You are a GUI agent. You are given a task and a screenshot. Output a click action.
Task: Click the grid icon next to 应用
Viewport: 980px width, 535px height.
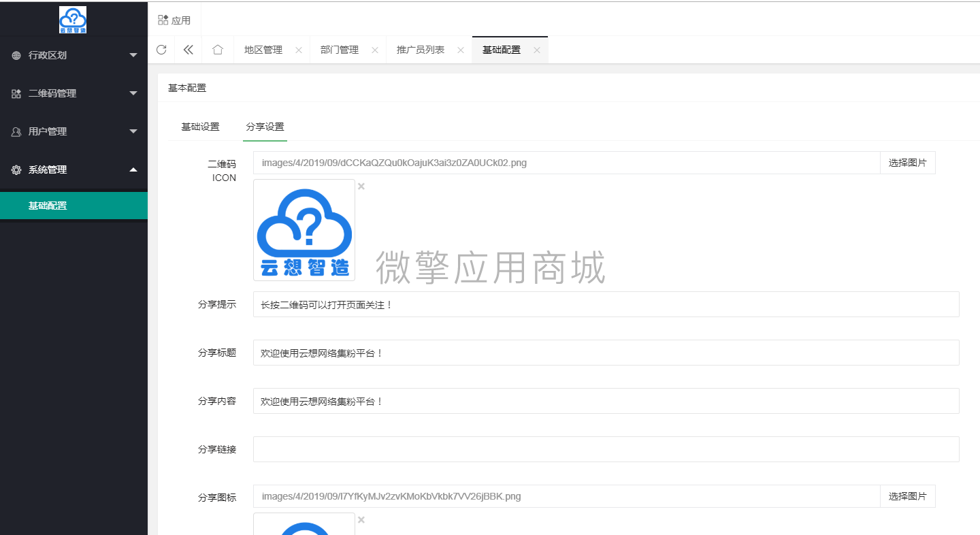coord(163,20)
